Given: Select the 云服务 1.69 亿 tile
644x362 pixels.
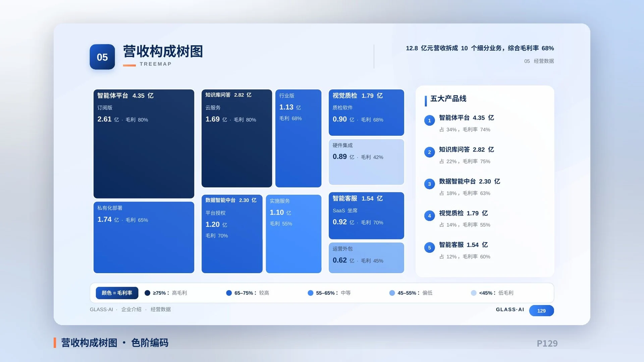Looking at the screenshot, I should (x=237, y=138).
